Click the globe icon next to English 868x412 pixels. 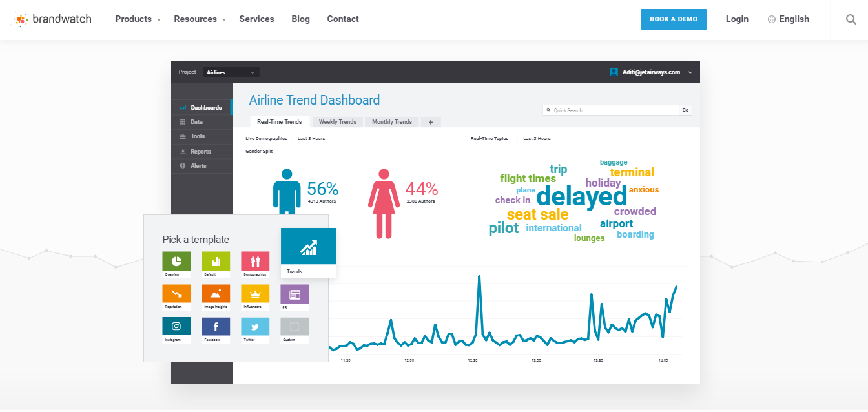(771, 19)
